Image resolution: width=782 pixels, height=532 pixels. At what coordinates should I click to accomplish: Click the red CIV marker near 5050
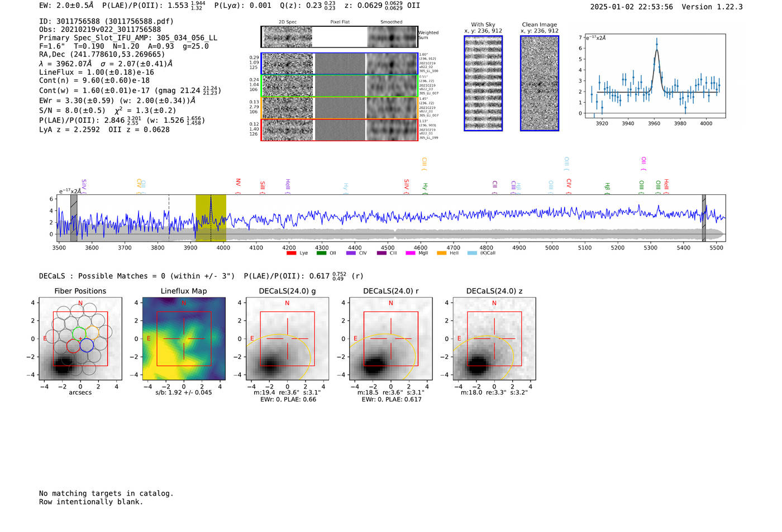click(569, 186)
